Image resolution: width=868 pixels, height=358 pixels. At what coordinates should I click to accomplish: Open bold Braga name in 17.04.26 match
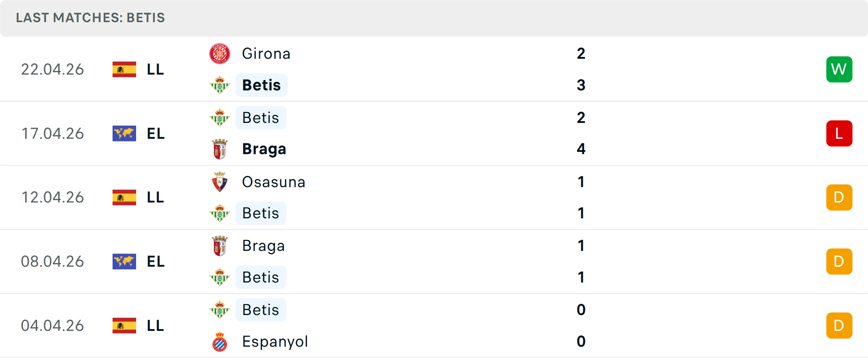tap(264, 149)
